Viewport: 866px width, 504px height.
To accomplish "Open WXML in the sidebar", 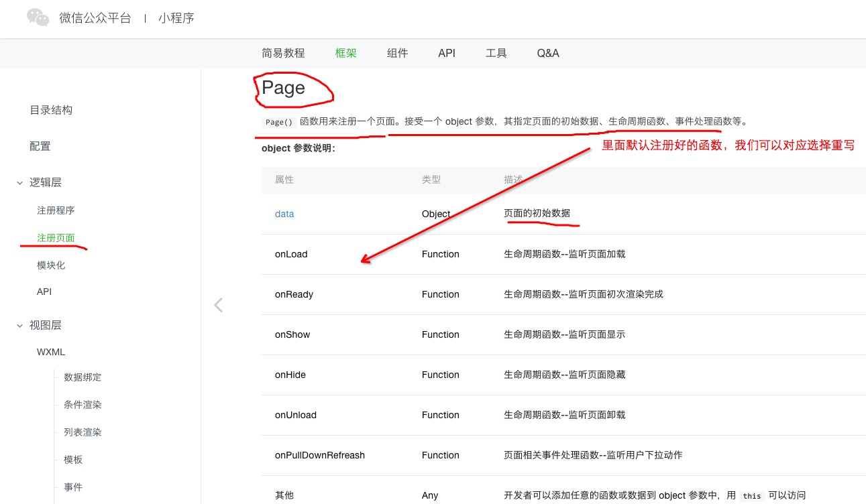I will [x=51, y=352].
